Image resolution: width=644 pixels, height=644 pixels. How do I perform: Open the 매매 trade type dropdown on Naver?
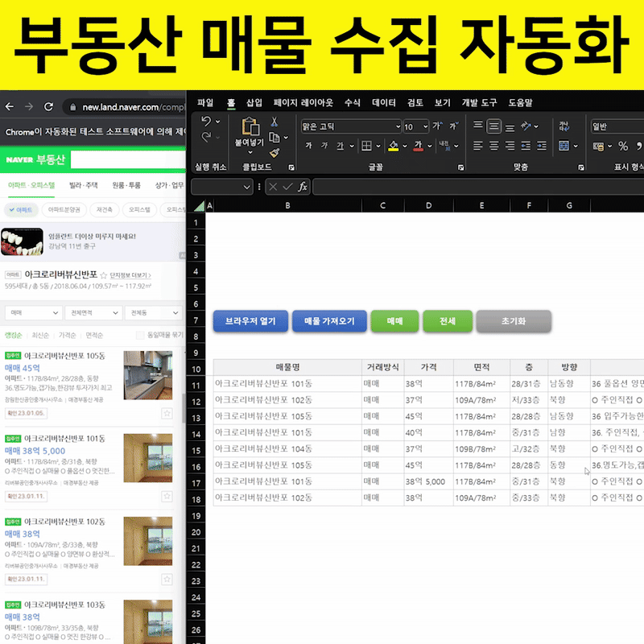(33, 312)
